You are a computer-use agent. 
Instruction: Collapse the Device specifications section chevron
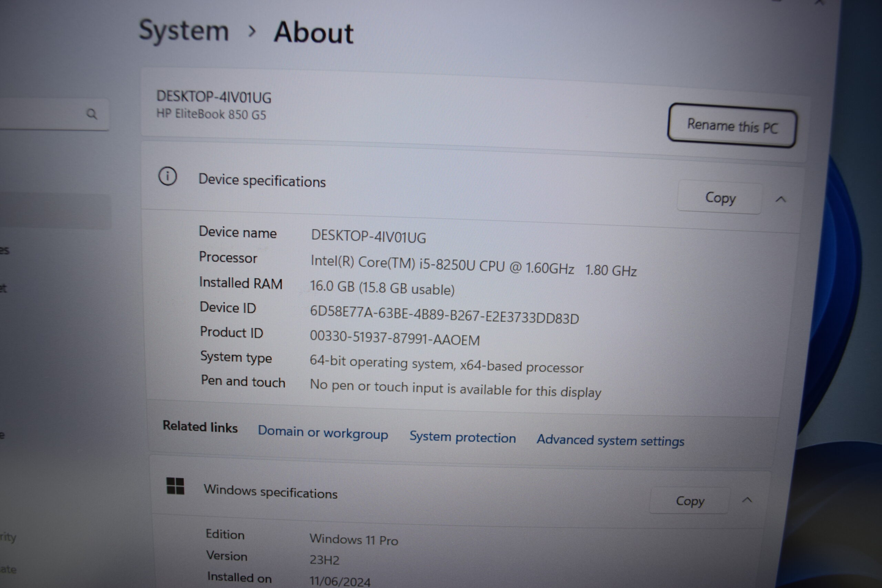pos(780,199)
